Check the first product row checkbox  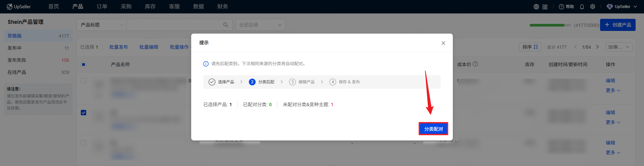(84, 81)
